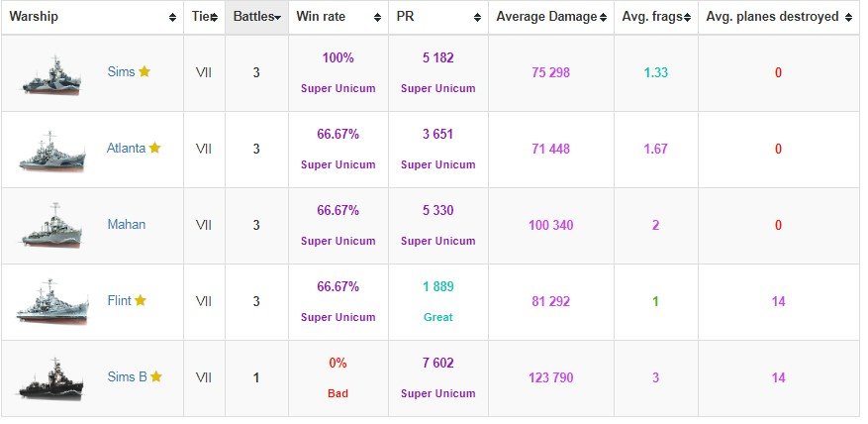Click the gold star beside Atlanta
The image size is (868, 424).
click(155, 148)
